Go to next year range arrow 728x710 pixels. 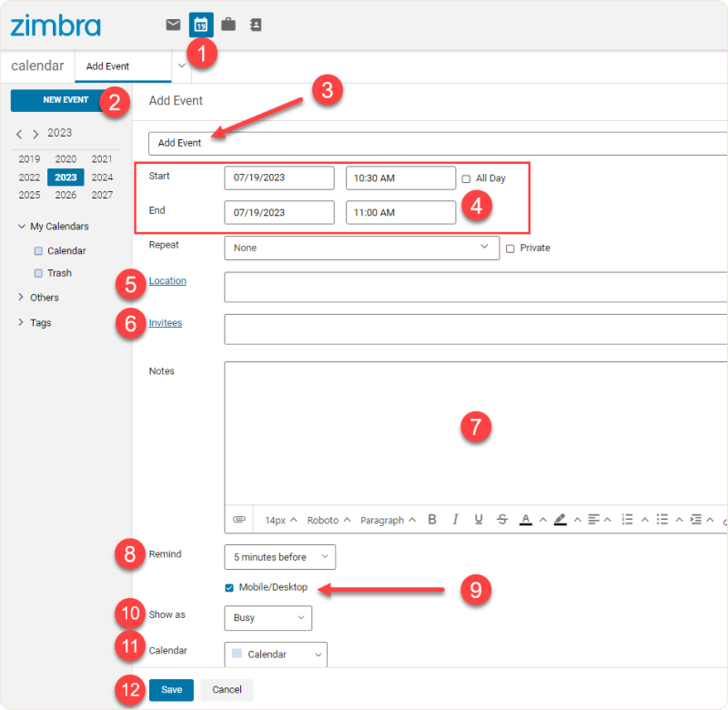pyautogui.click(x=35, y=135)
